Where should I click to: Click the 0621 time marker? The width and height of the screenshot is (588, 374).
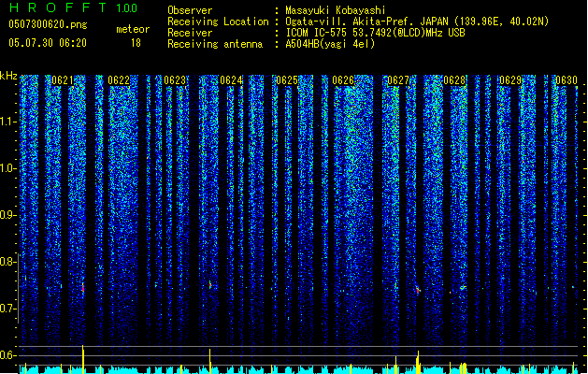click(63, 80)
